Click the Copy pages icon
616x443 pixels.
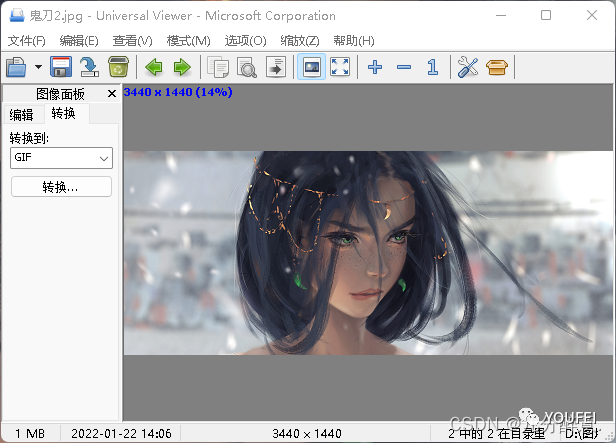pyautogui.click(x=218, y=67)
